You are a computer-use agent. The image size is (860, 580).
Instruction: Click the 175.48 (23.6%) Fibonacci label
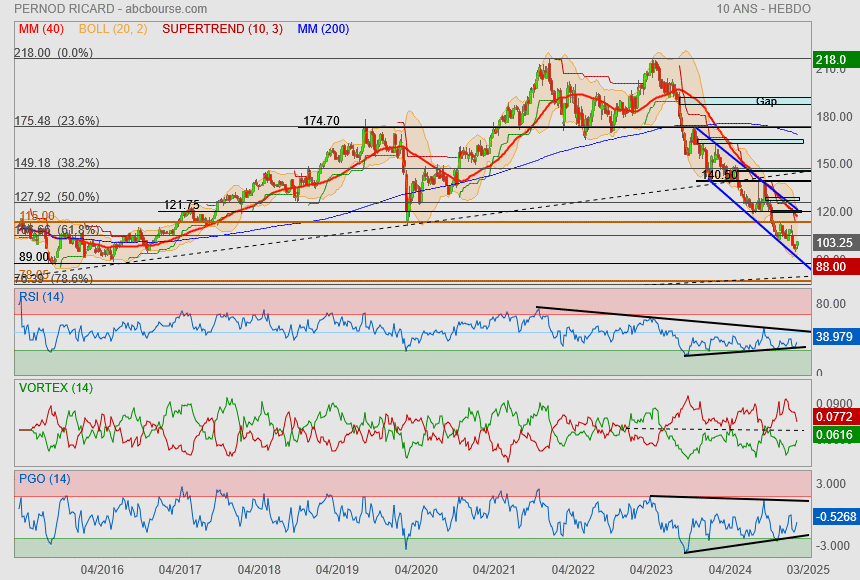[57, 121]
